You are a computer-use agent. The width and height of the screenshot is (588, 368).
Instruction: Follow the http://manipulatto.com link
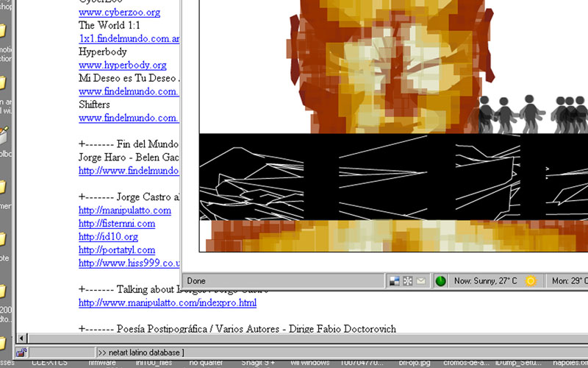click(124, 210)
